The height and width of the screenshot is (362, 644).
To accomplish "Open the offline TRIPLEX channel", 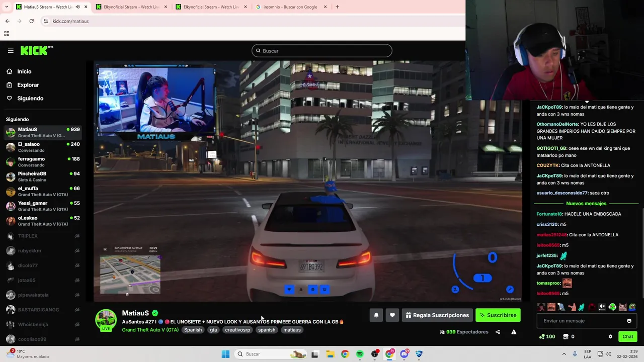I will pos(42,236).
